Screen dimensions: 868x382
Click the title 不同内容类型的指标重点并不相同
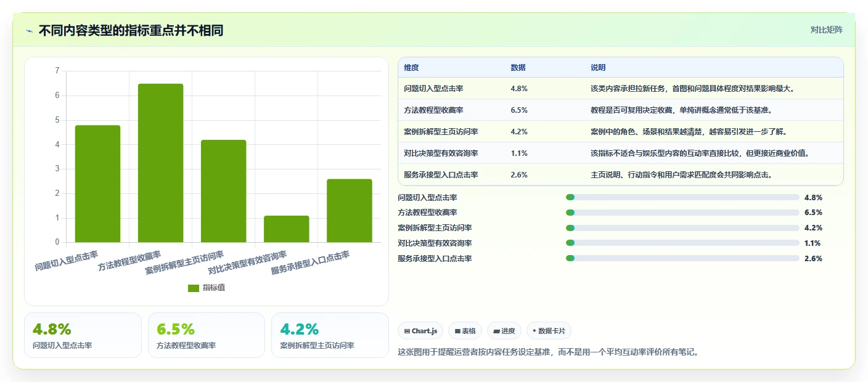point(131,30)
